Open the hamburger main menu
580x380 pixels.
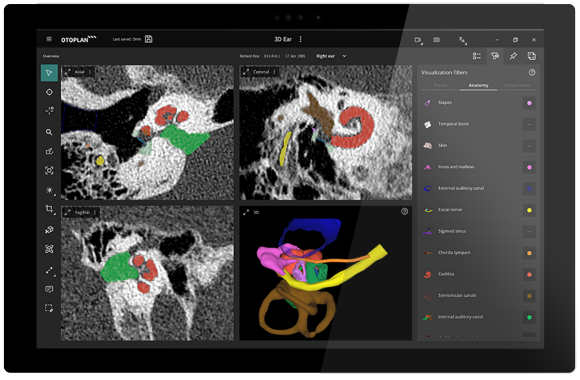click(x=49, y=39)
